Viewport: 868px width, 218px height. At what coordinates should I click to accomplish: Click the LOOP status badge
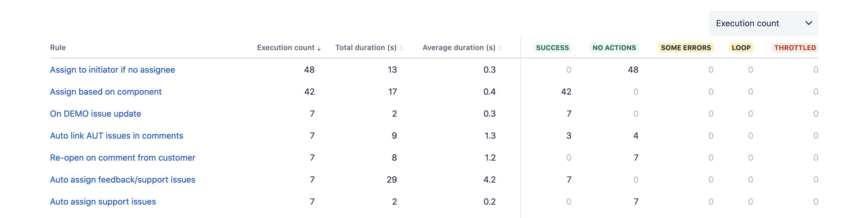(741, 48)
